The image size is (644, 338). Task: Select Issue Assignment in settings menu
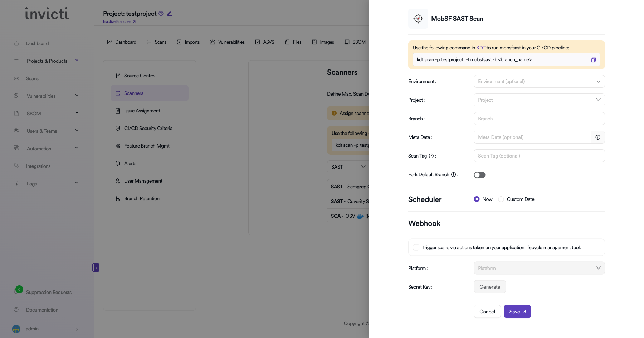click(x=142, y=111)
